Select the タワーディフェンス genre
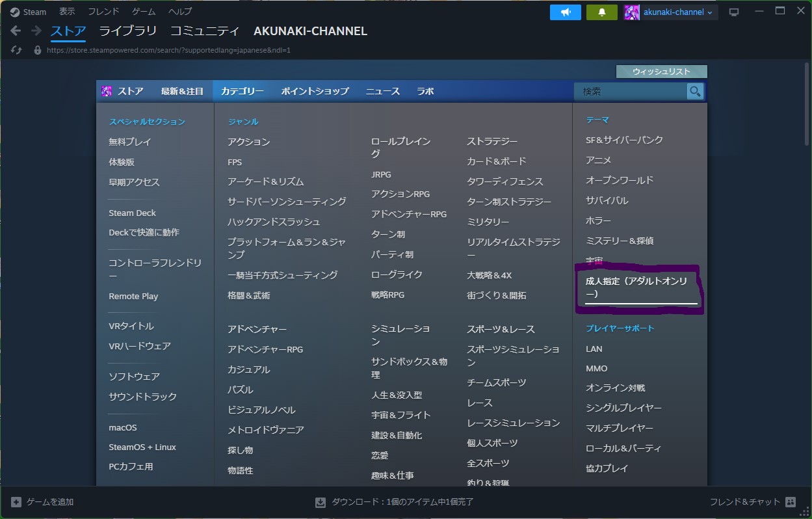812x519 pixels. [x=504, y=181]
